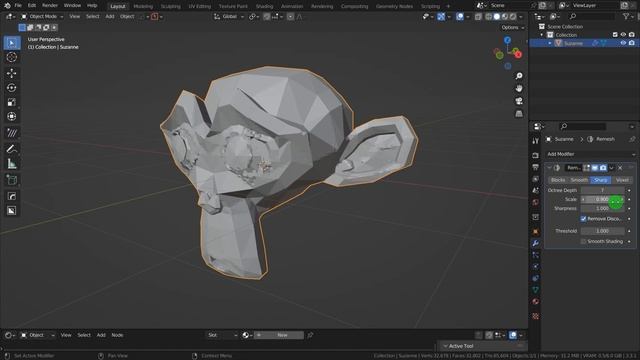Enable Smooth Shading checkbox

(583, 242)
